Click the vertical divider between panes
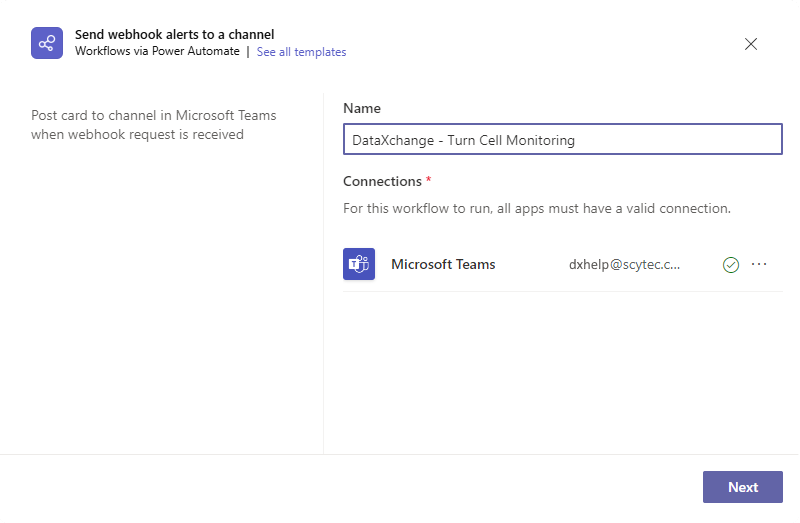 pos(323,273)
